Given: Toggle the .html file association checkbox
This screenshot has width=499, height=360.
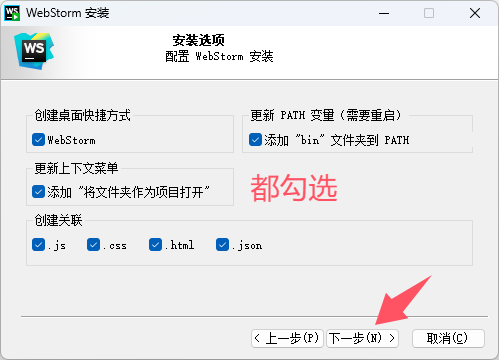Looking at the screenshot, I should [155, 245].
